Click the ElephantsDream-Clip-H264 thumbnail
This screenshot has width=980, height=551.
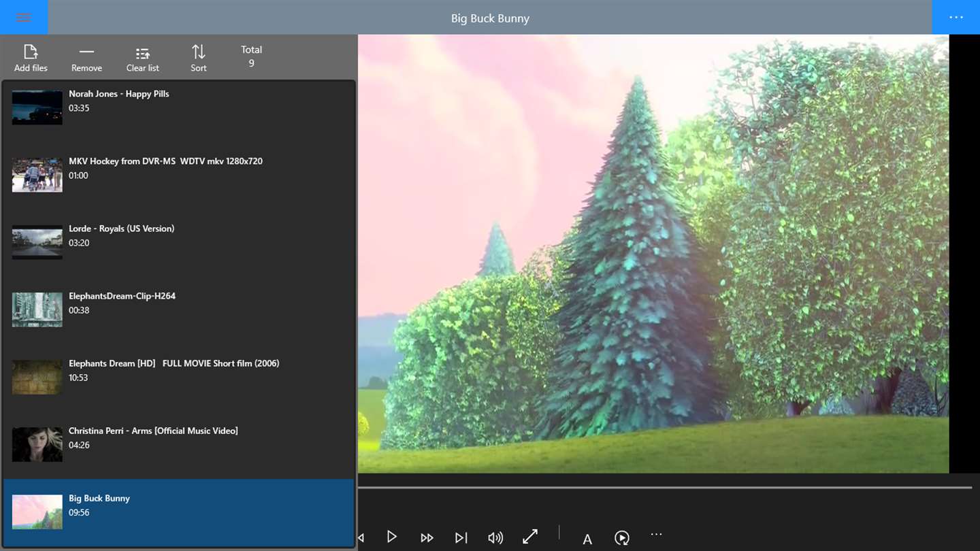click(37, 310)
